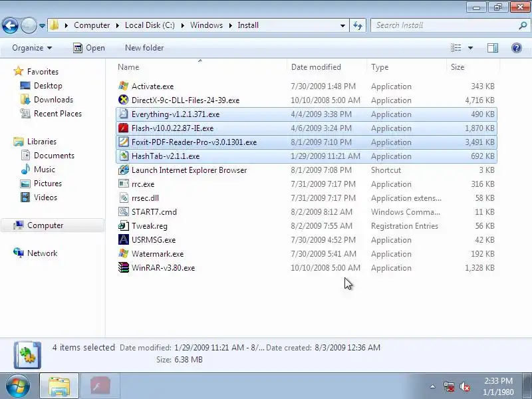The width and height of the screenshot is (532, 399).
Task: Click the HashTab-v2.1.1.exe icon
Action: tap(124, 156)
